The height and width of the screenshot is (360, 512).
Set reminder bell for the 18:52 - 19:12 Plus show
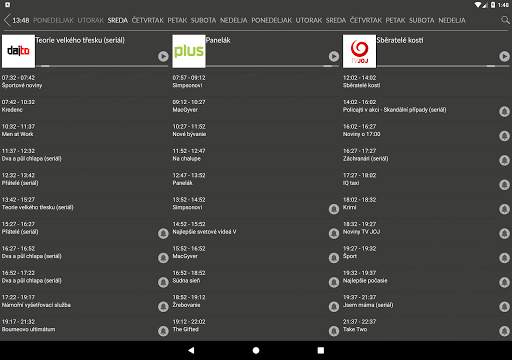click(x=334, y=307)
